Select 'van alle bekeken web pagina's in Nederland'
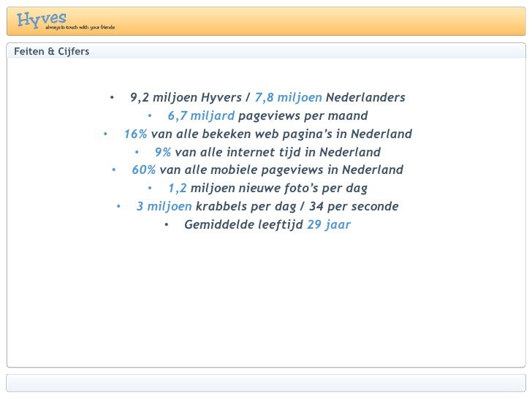This screenshot has height=399, width=532. [x=281, y=134]
